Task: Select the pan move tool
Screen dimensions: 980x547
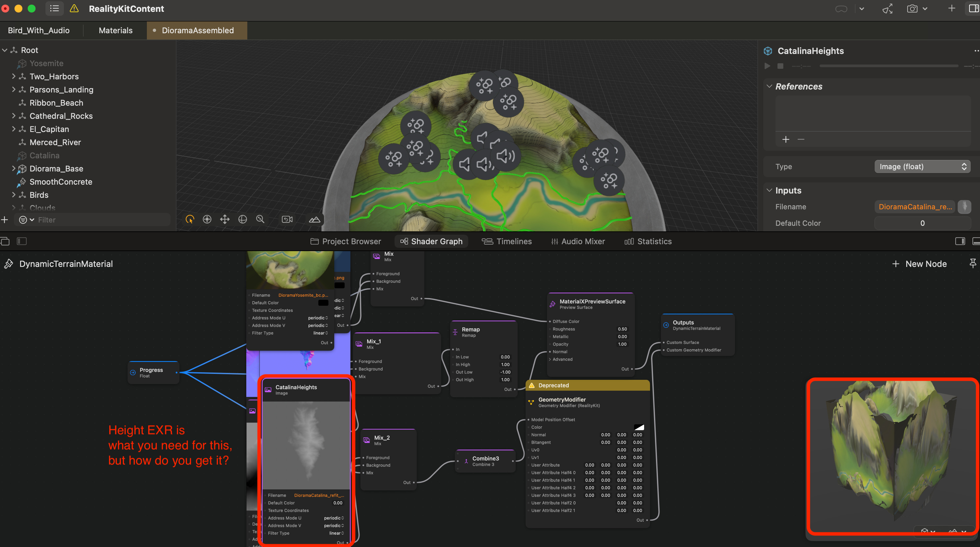Action: pos(225,219)
